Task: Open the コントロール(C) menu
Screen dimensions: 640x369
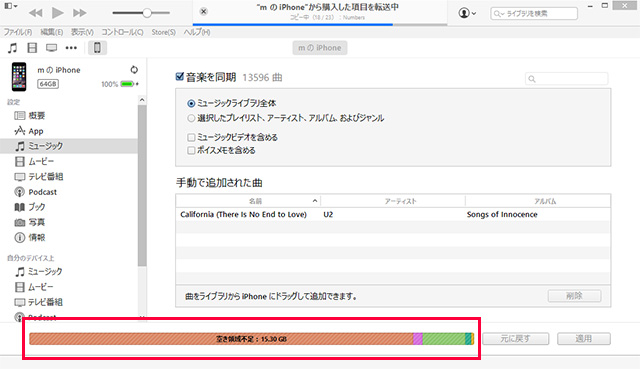Action: coord(122,32)
